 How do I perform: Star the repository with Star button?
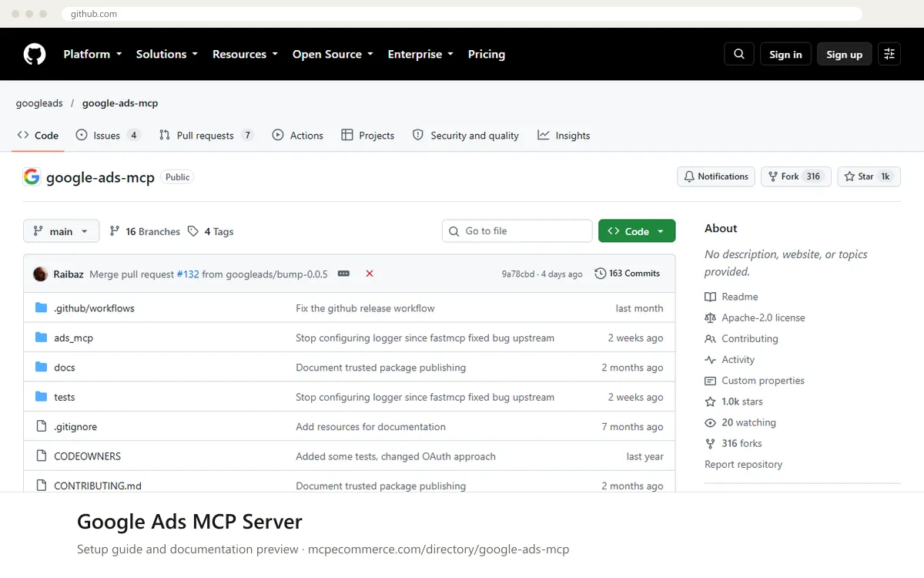(x=869, y=176)
